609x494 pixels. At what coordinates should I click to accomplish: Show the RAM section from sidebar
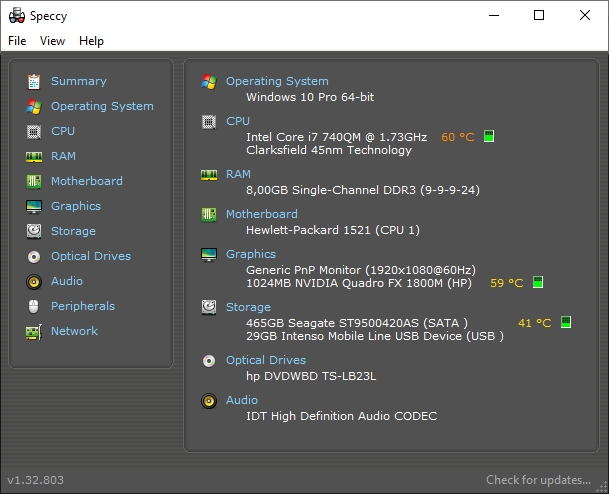(63, 156)
